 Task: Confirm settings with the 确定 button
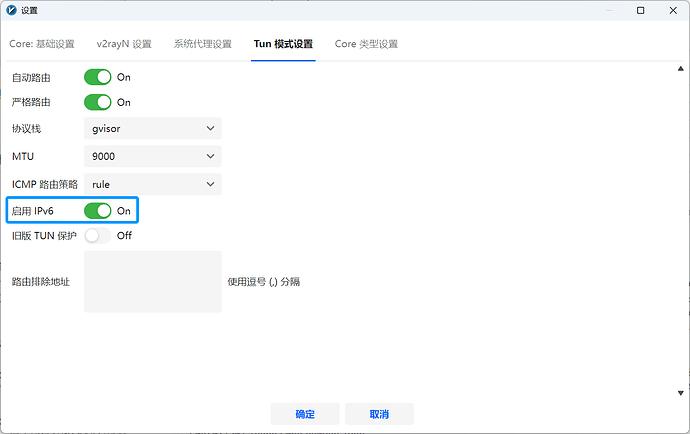305,414
